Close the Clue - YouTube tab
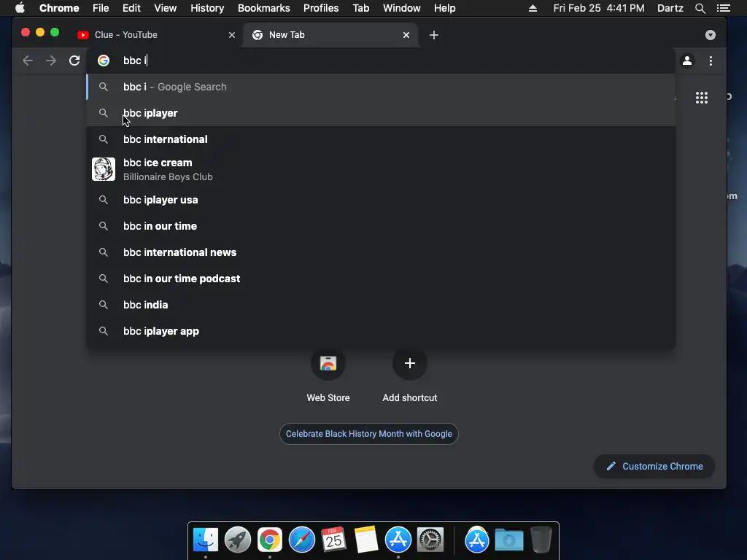The image size is (747, 560). click(231, 35)
